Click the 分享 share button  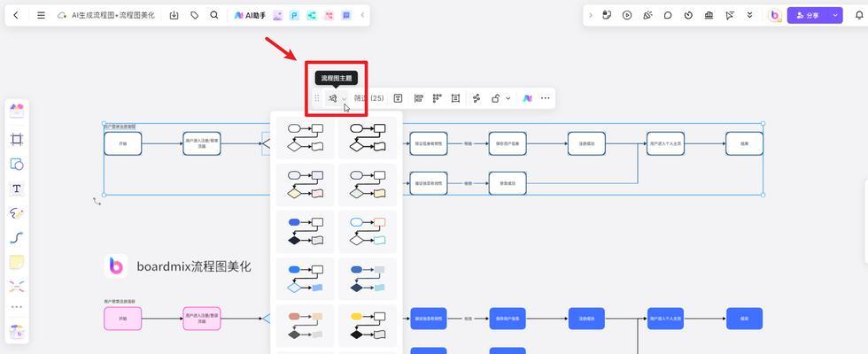807,15
